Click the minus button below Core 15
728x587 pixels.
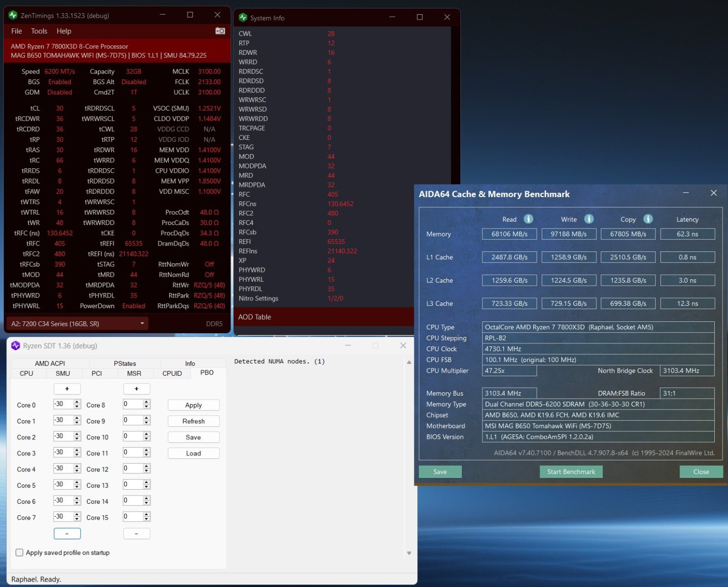coord(136,534)
